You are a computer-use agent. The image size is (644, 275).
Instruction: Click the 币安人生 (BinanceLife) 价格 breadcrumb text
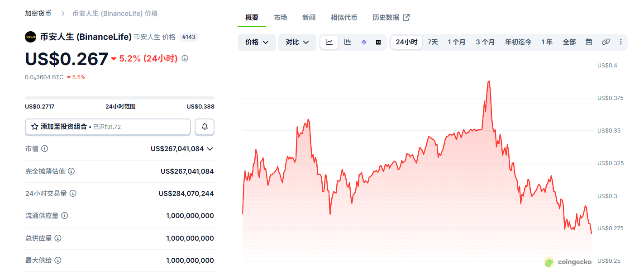(115, 14)
